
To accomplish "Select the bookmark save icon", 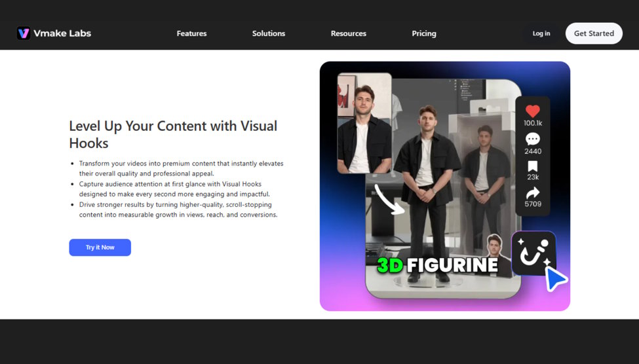I will pos(533,166).
